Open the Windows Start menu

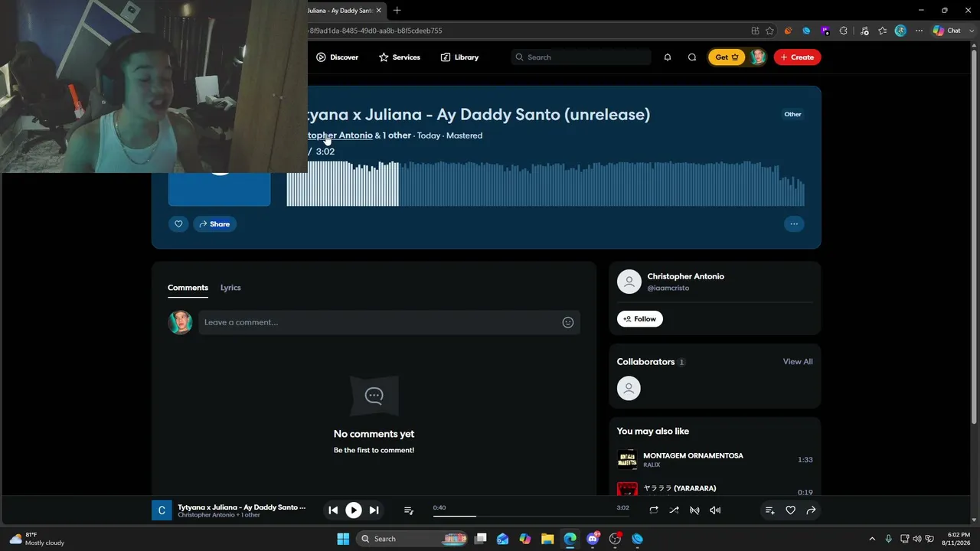point(343,539)
